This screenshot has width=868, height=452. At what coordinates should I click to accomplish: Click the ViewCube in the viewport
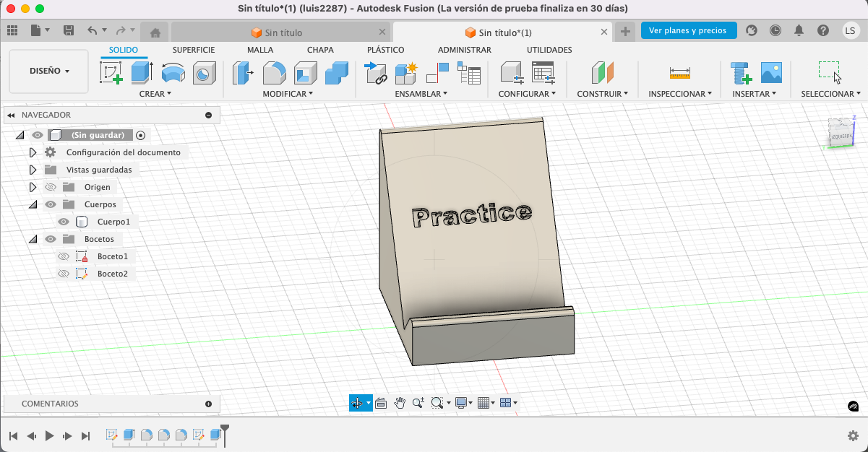point(841,133)
